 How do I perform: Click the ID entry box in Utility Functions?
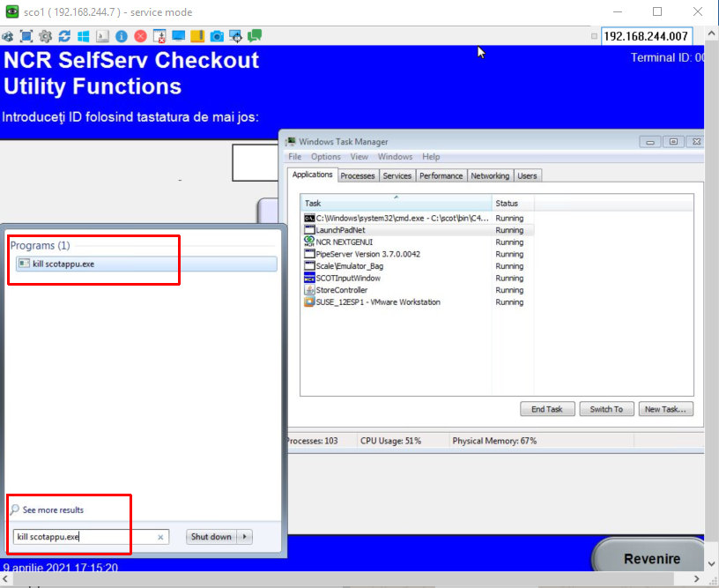[256, 163]
